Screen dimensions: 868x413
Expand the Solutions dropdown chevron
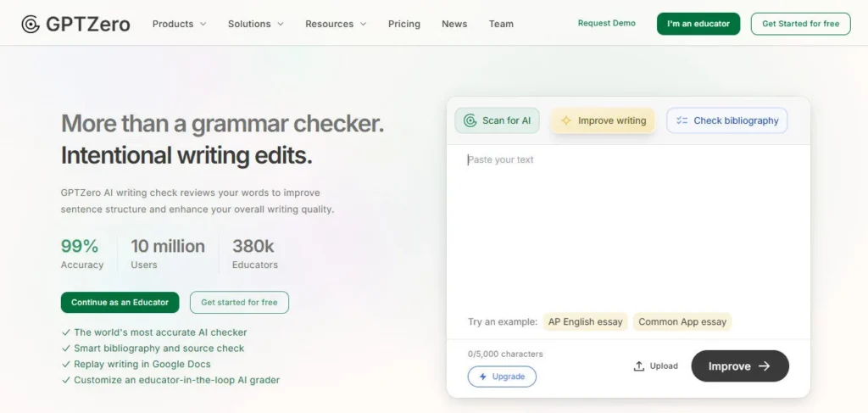(280, 24)
